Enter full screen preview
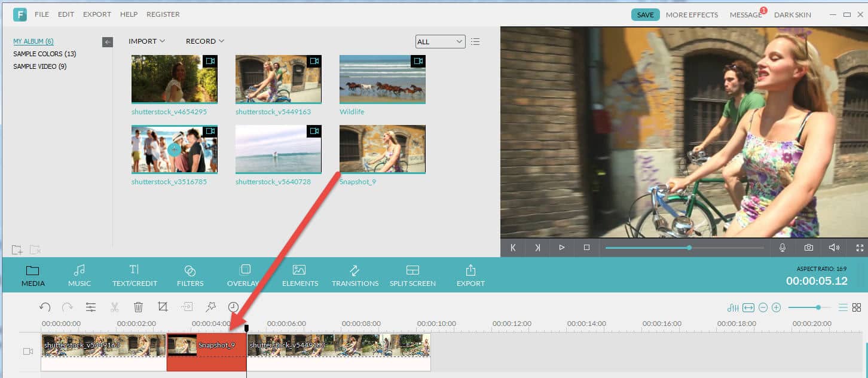 point(860,248)
